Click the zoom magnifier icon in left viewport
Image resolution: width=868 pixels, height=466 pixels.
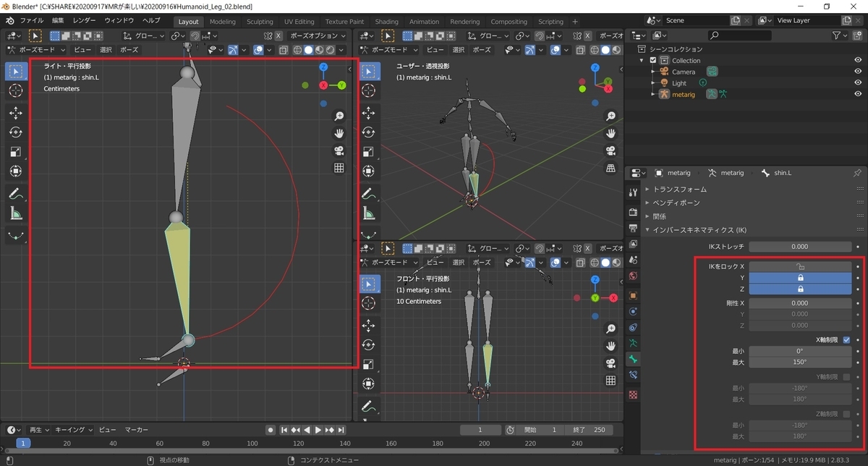pos(338,116)
